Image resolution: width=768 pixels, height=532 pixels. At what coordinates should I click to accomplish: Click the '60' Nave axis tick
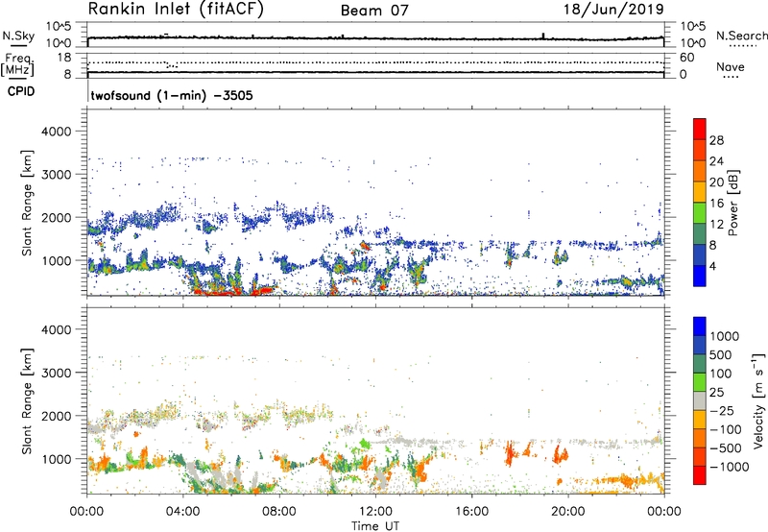pos(686,58)
